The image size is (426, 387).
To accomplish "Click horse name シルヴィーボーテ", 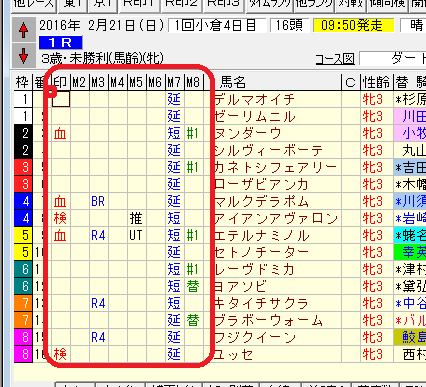I will (x=269, y=150).
